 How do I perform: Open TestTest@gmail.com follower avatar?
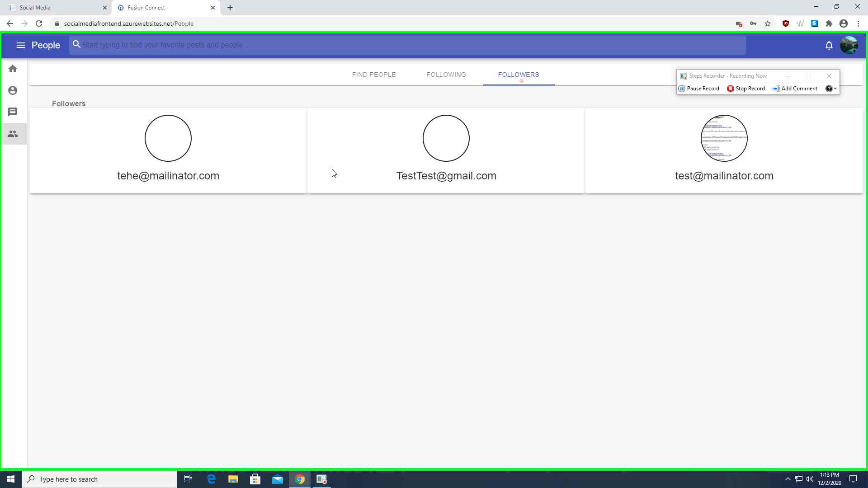point(446,138)
